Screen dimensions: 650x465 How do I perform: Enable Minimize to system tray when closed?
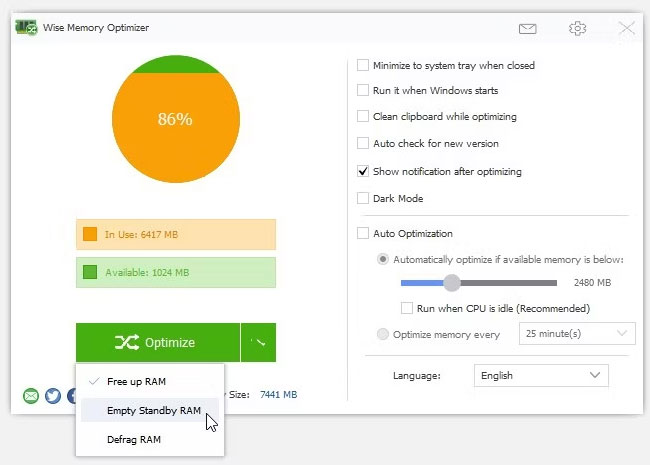coord(363,65)
